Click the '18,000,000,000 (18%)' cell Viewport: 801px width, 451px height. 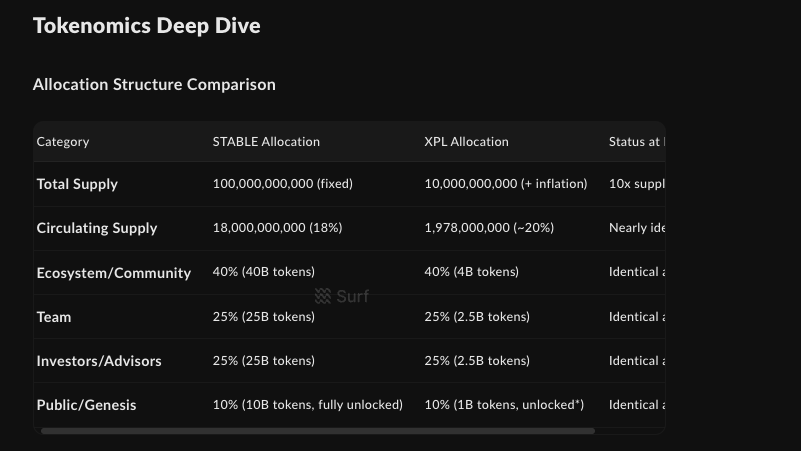click(x=277, y=228)
